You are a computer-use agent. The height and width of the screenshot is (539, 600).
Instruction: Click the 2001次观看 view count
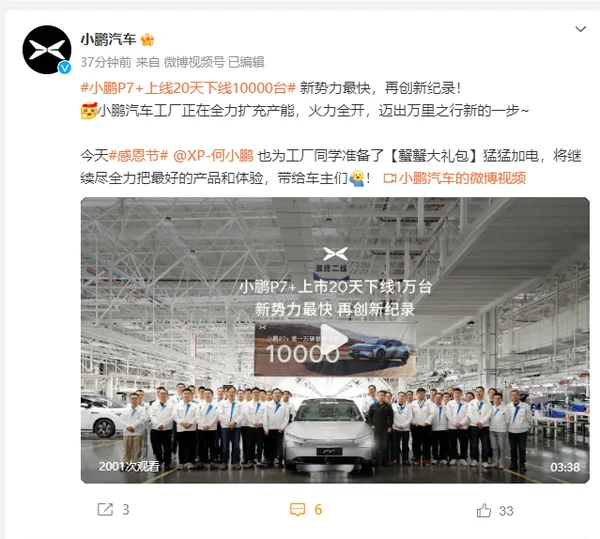[x=129, y=466]
